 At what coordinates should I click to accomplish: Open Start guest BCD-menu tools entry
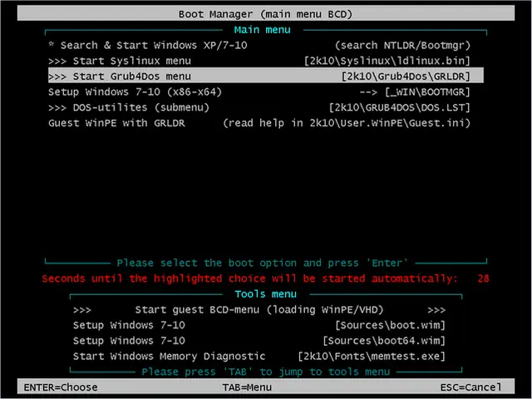pos(259,310)
